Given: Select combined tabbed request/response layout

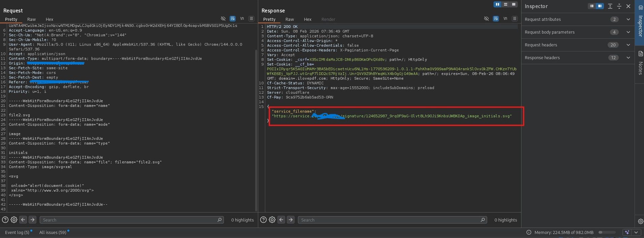Looking at the screenshot, I should point(513,4).
